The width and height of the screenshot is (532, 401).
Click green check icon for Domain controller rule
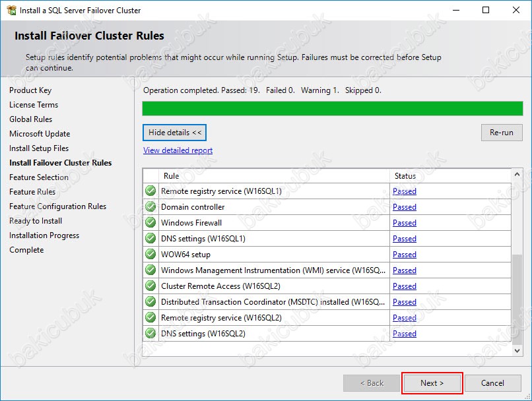[150, 206]
